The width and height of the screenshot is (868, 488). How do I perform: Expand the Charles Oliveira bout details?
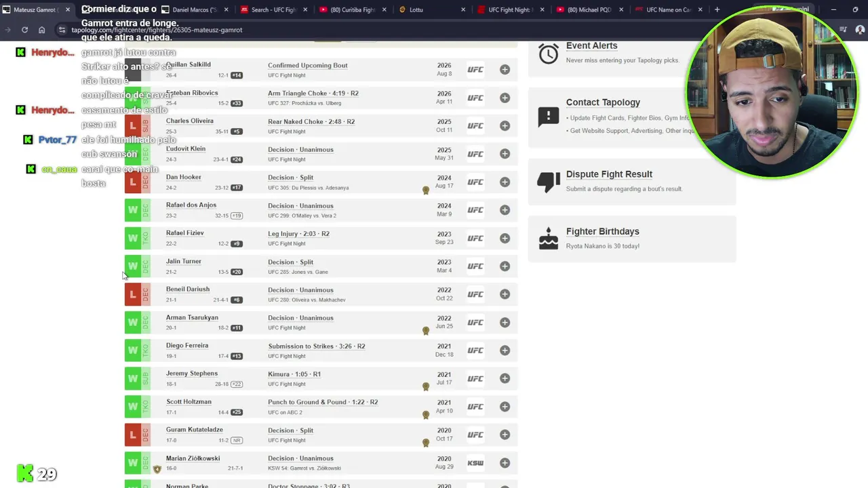point(505,125)
